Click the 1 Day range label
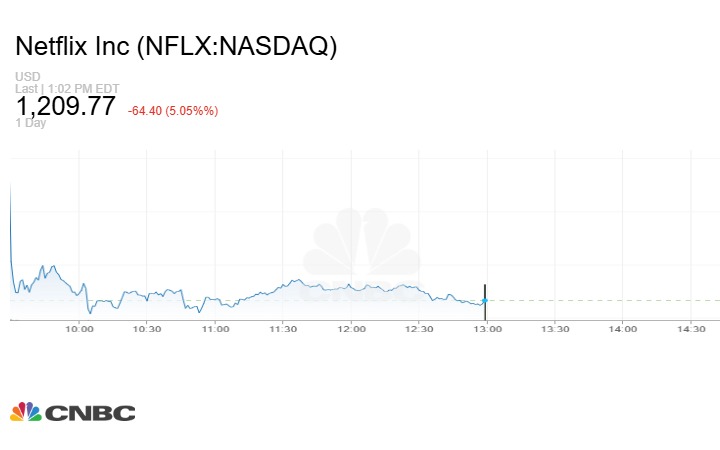The image size is (720, 450). 30,123
